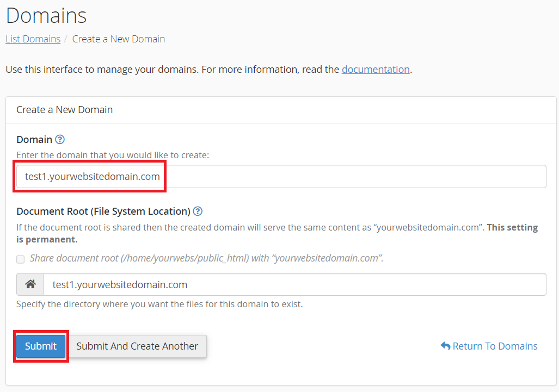Viewport: 559px width, 392px height.
Task: Open the List Domains breadcrumb link
Action: click(33, 39)
